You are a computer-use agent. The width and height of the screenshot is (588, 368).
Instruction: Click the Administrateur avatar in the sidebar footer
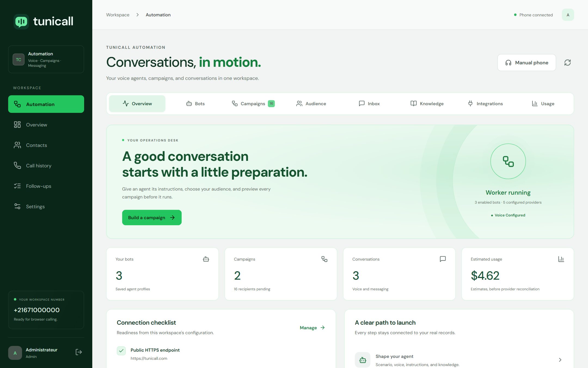15,353
